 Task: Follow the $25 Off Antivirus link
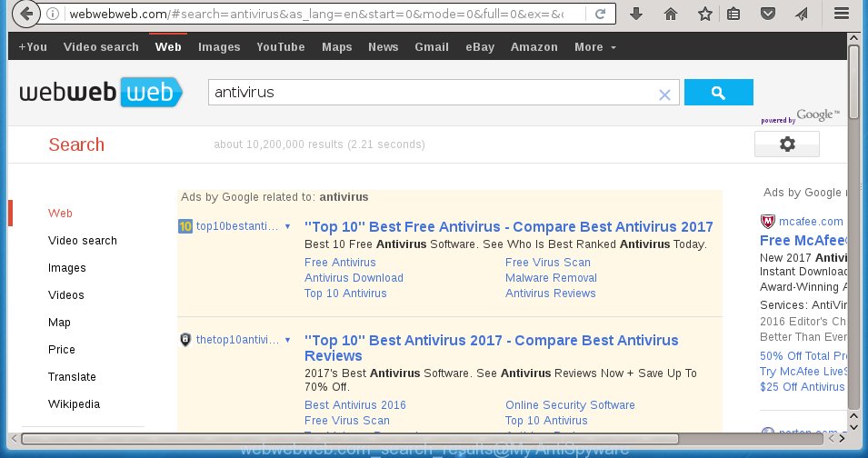click(x=803, y=386)
